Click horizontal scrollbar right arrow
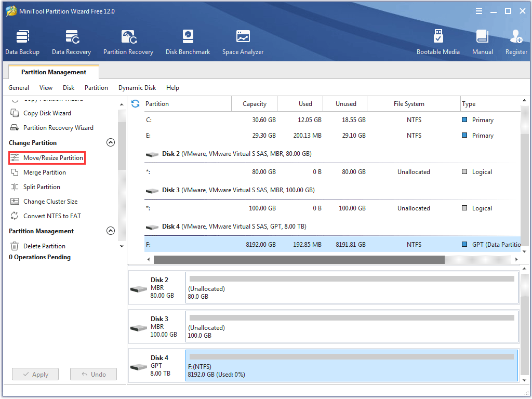Screen dimensions: 532x399 pos(516,260)
